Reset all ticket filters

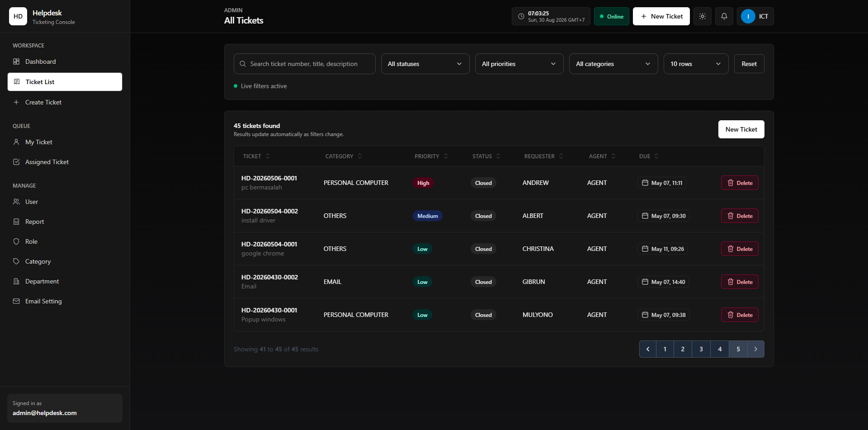[x=749, y=64]
